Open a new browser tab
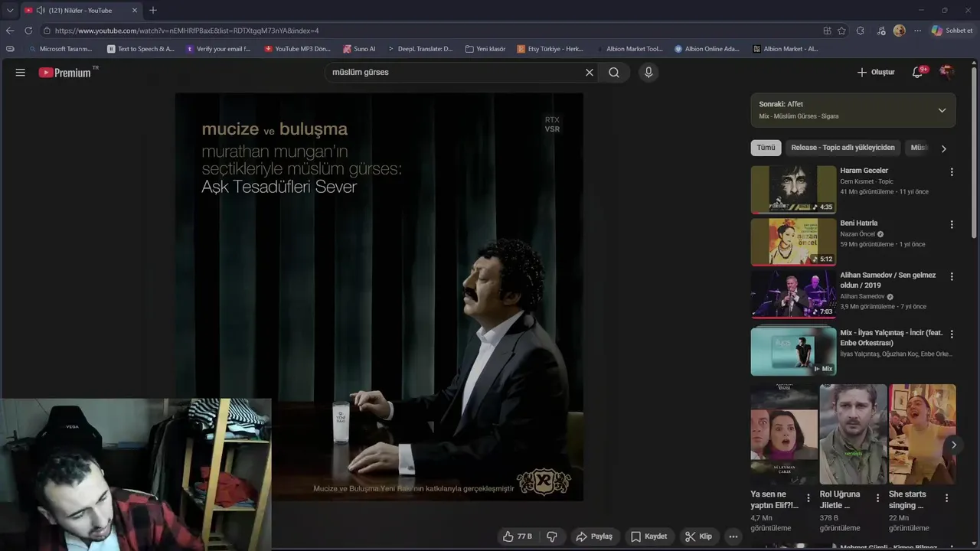 (x=153, y=11)
